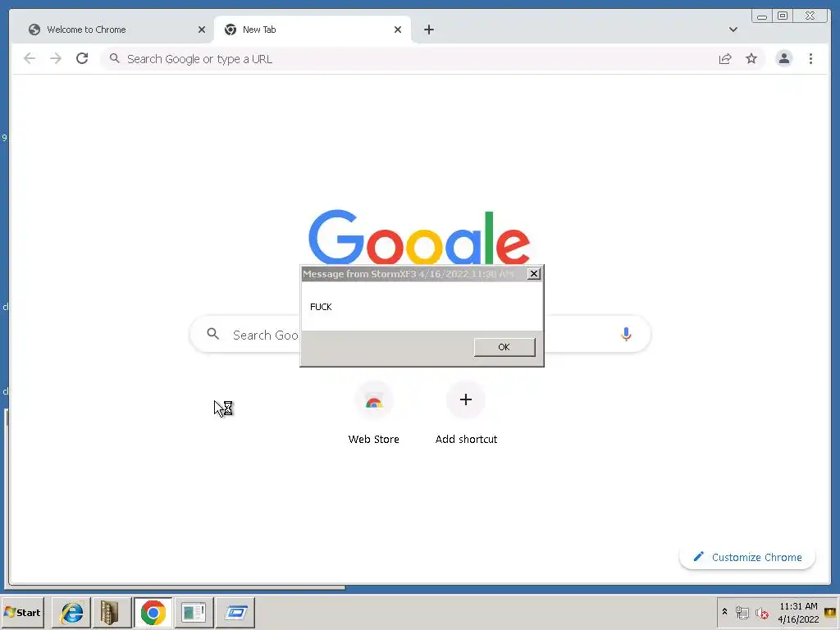Open the fourth taskbar program icon

194,612
